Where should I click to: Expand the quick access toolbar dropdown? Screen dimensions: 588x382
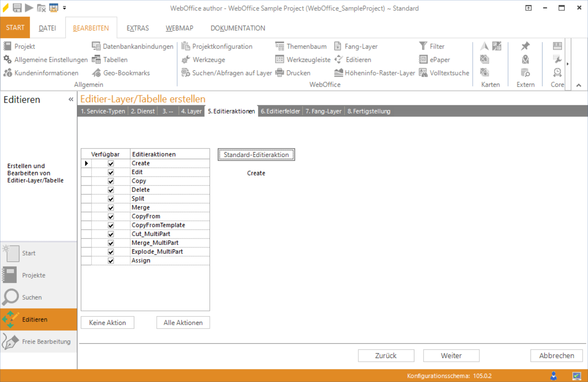tap(64, 8)
